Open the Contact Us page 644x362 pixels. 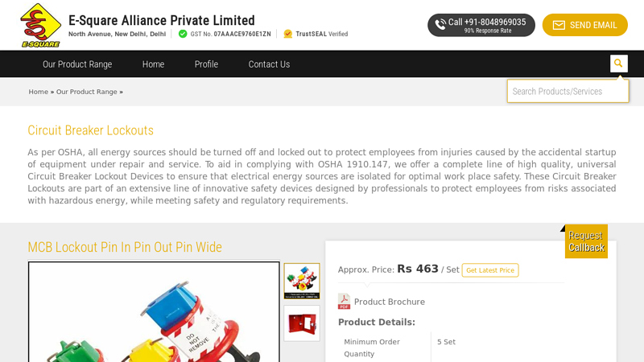(x=269, y=64)
